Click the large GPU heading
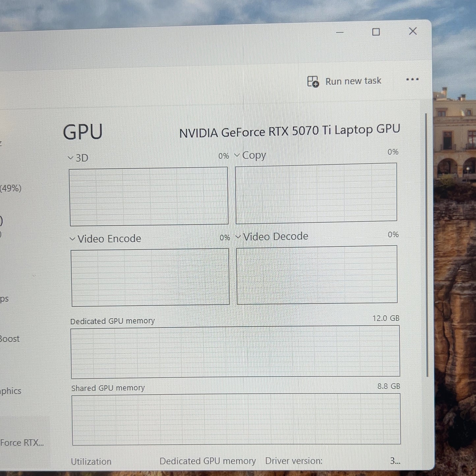The image size is (476, 476). click(x=83, y=132)
